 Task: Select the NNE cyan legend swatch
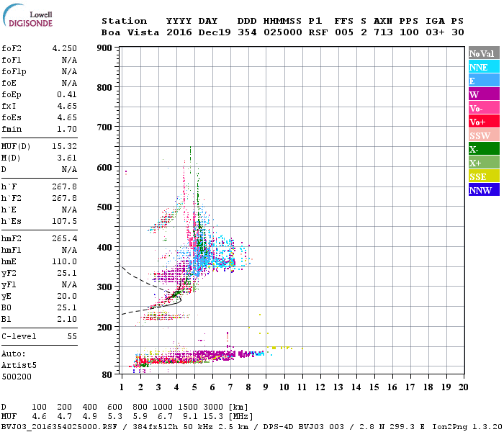(484, 67)
